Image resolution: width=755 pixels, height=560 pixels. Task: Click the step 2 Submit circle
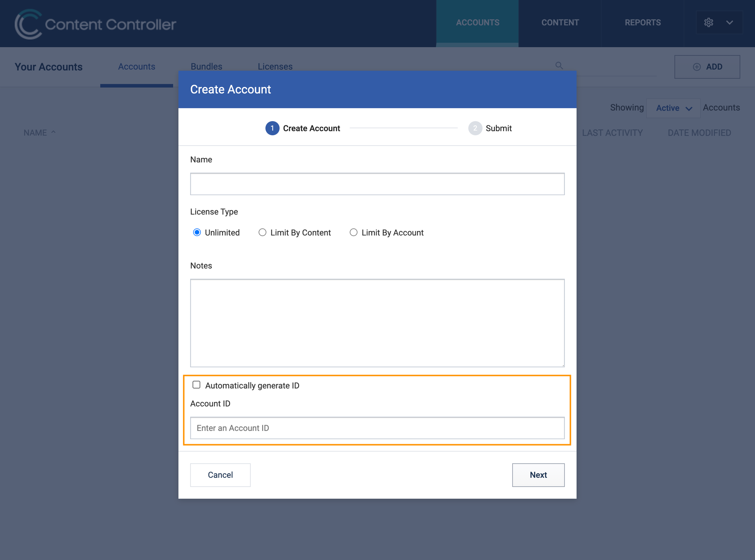click(x=475, y=128)
